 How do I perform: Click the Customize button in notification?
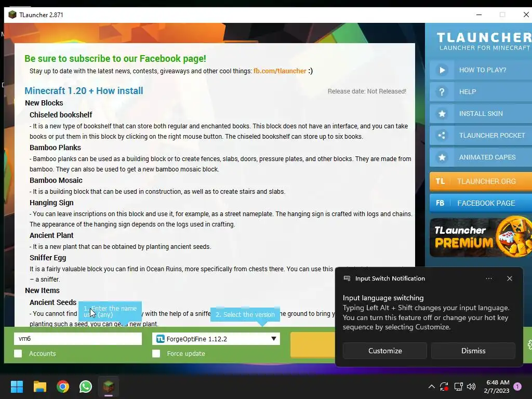click(385, 351)
